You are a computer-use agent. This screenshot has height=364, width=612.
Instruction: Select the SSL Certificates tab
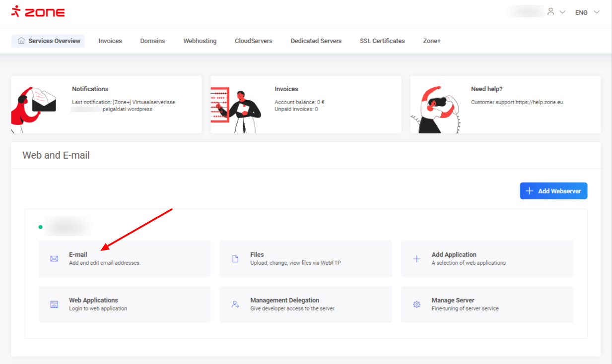pyautogui.click(x=382, y=41)
